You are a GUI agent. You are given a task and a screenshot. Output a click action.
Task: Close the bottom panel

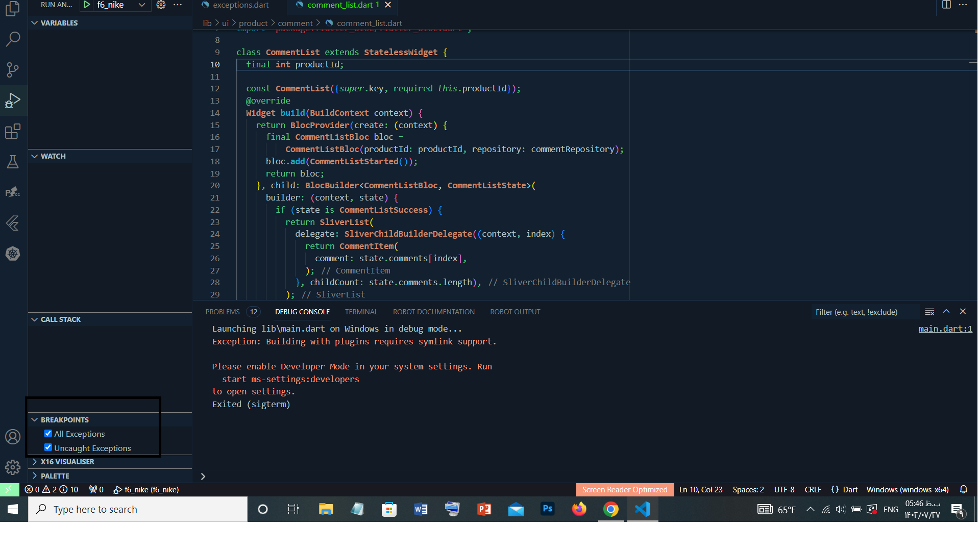pos(963,311)
